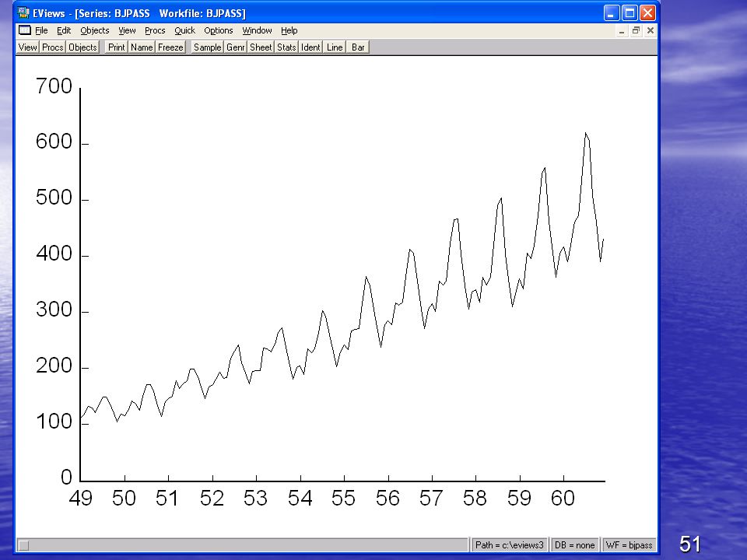This screenshot has width=747, height=560.
Task: Click the x-axis label 49
Action: (80, 498)
